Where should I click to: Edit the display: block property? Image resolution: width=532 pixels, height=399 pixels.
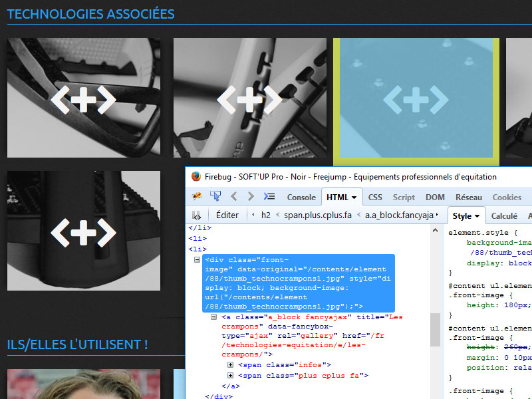(x=499, y=263)
